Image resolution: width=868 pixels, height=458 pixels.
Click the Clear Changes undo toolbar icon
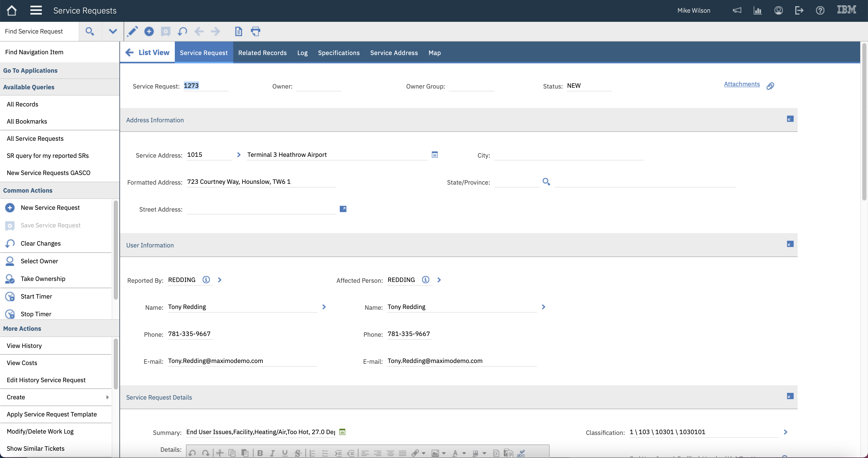point(182,31)
